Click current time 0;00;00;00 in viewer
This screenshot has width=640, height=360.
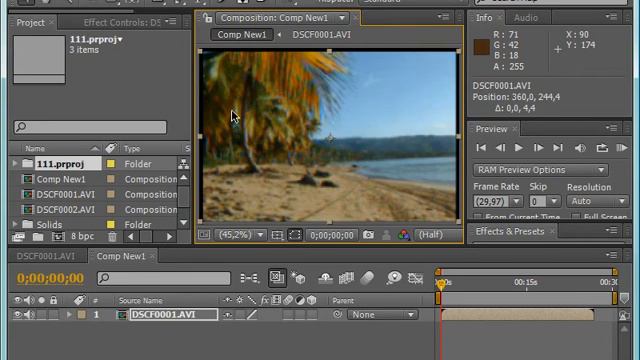click(x=331, y=235)
